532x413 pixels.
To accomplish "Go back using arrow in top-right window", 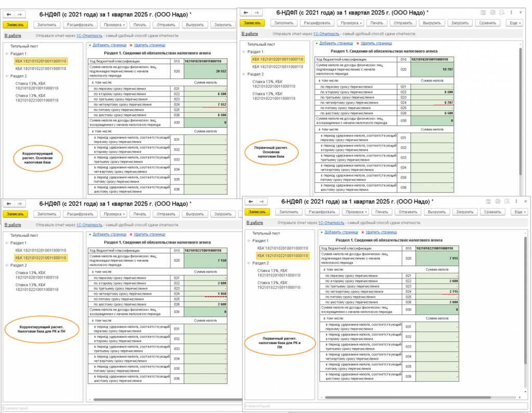I will click(x=246, y=12).
